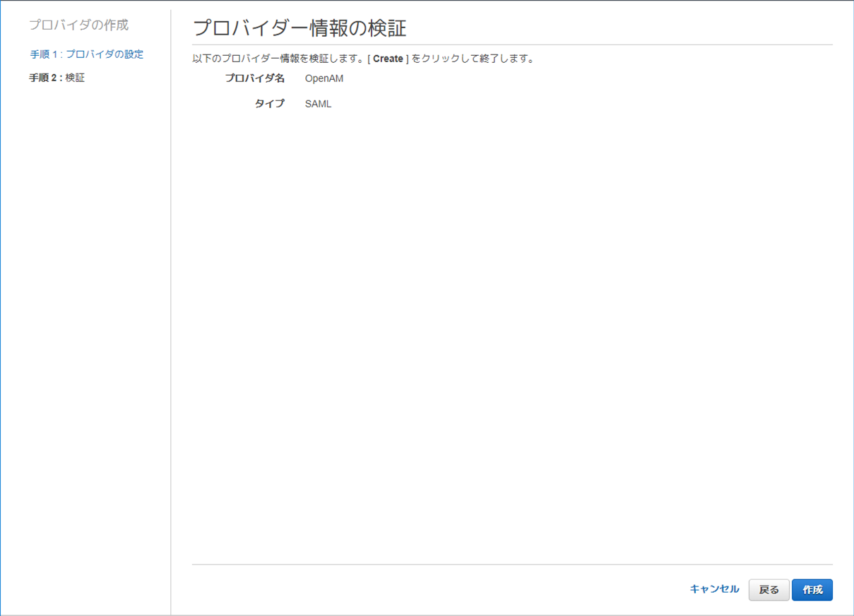Click the [ Create ] text in the instructions
Image resolution: width=854 pixels, height=616 pixels.
(x=387, y=59)
